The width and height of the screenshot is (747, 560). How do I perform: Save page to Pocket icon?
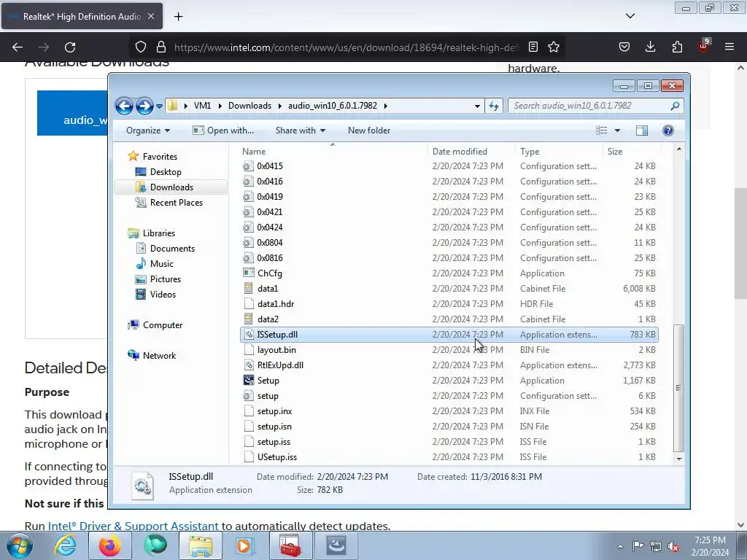(x=624, y=47)
